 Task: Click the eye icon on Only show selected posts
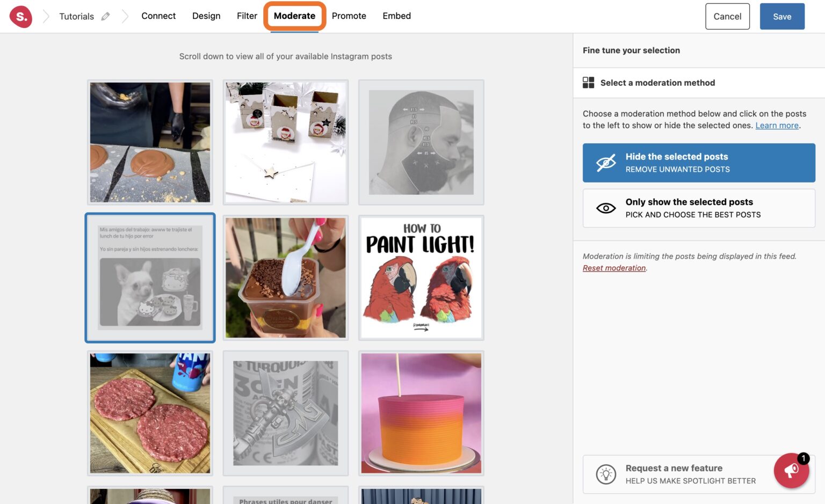click(606, 208)
